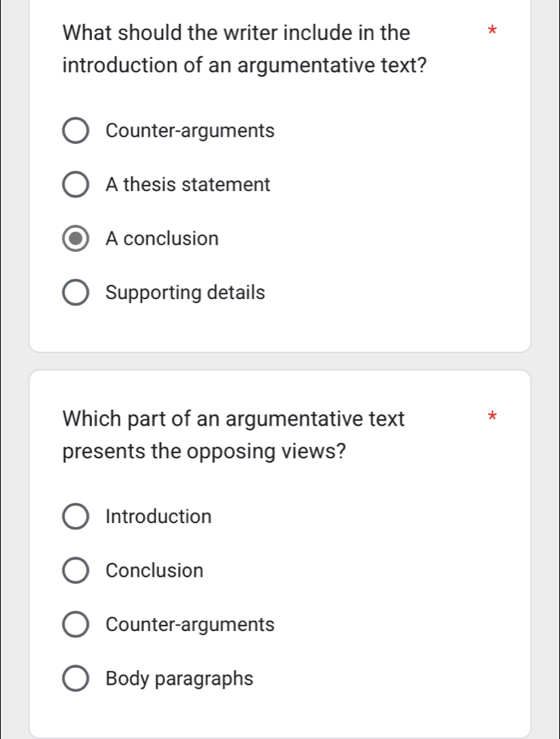Select the first question's Counter-arguments radio button
The width and height of the screenshot is (560, 739).
(76, 131)
